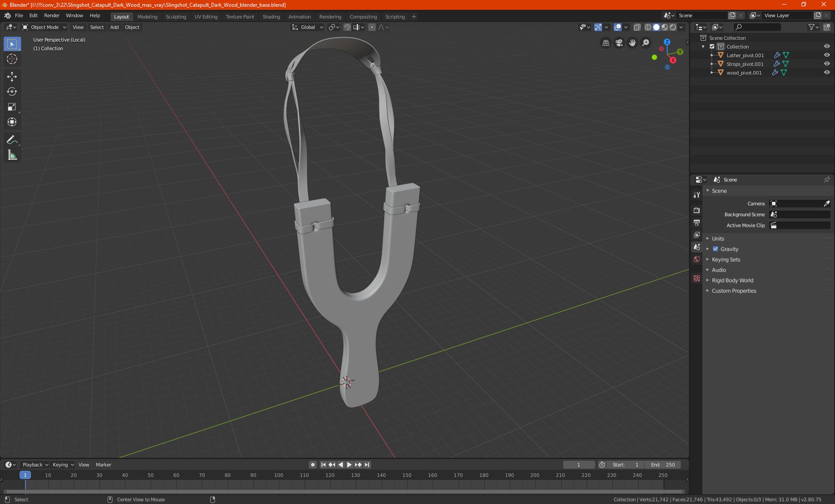Click the End frame field showing 250
This screenshot has height=504, width=835.
pyautogui.click(x=663, y=465)
